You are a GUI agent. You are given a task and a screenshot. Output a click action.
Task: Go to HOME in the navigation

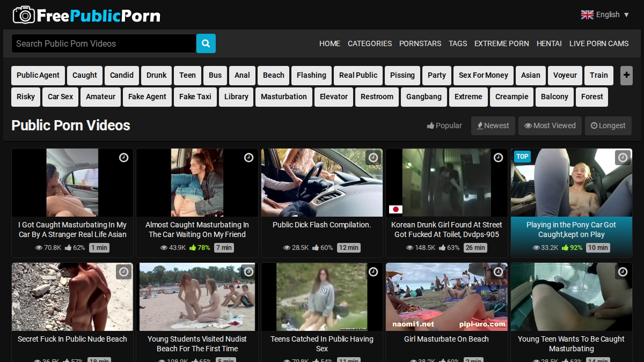(330, 43)
